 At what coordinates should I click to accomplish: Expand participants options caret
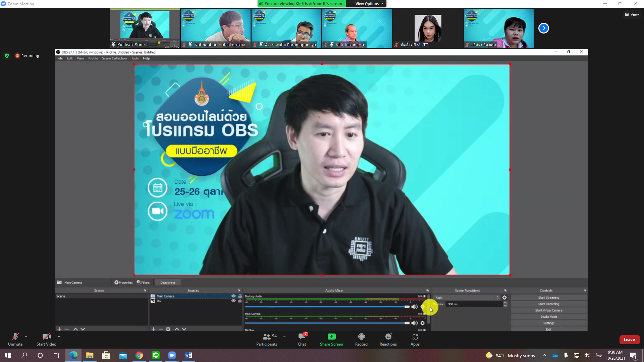284,337
